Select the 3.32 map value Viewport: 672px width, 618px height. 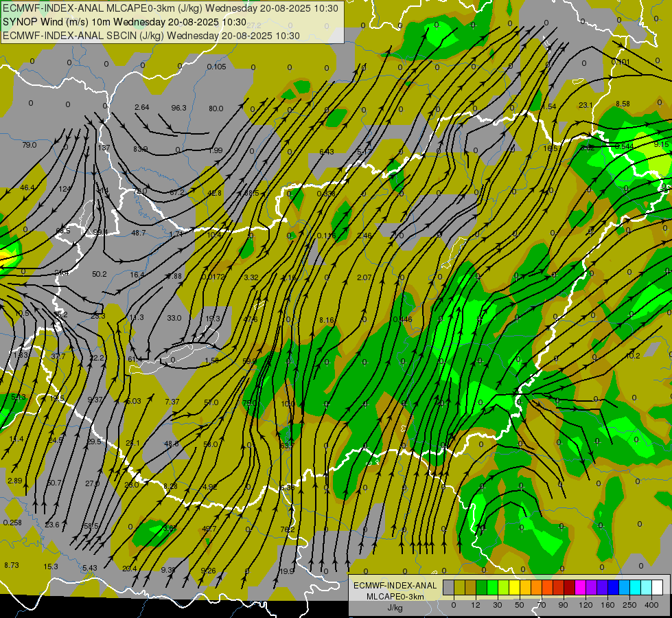251,277
